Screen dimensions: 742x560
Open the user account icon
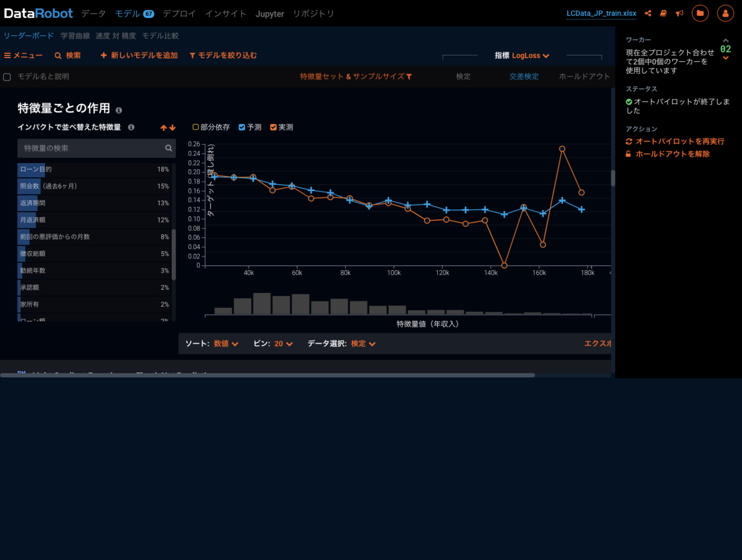pyautogui.click(x=725, y=13)
